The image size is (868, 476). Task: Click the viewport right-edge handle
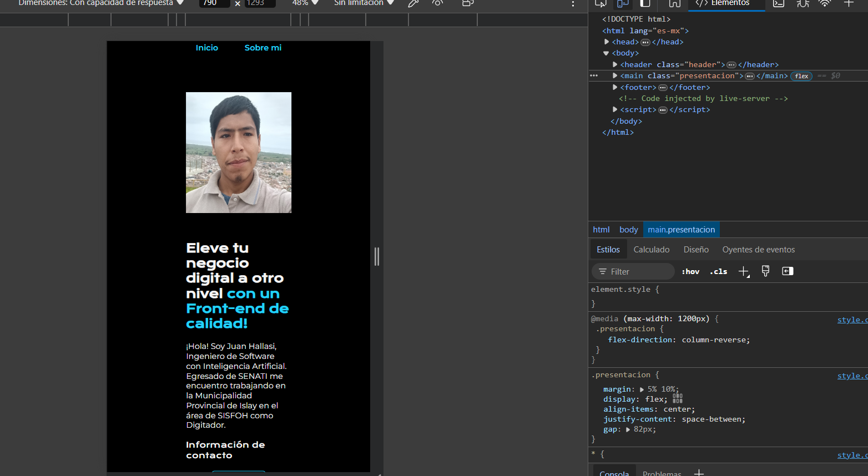tap(377, 256)
